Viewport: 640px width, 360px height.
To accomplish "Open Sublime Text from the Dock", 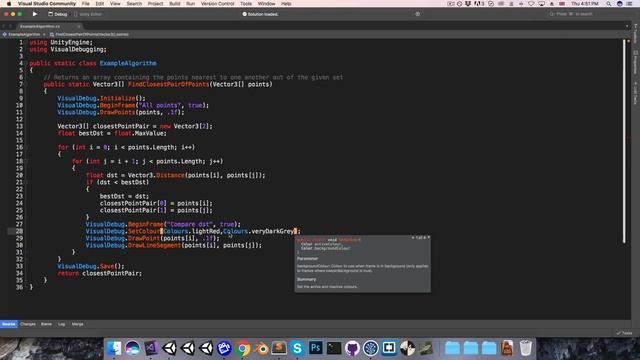I will click(x=279, y=348).
